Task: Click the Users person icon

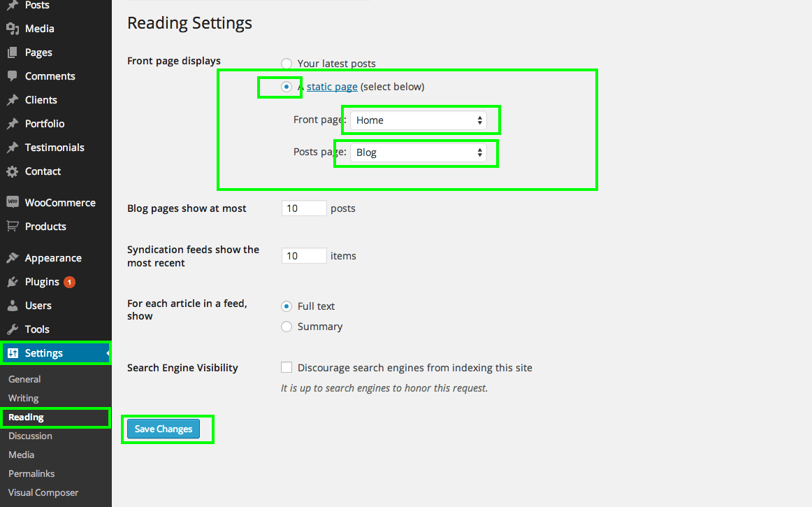Action: tap(13, 306)
